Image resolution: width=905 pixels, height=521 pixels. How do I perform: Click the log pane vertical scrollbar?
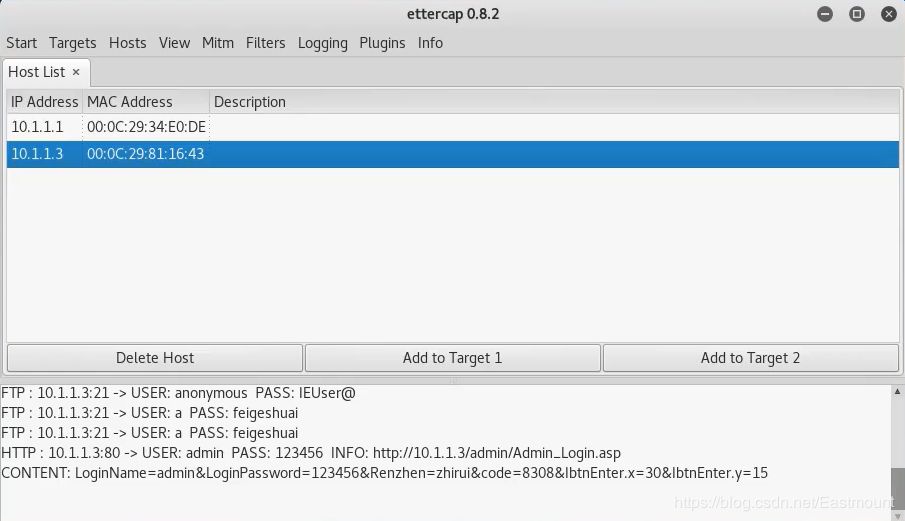[896, 450]
